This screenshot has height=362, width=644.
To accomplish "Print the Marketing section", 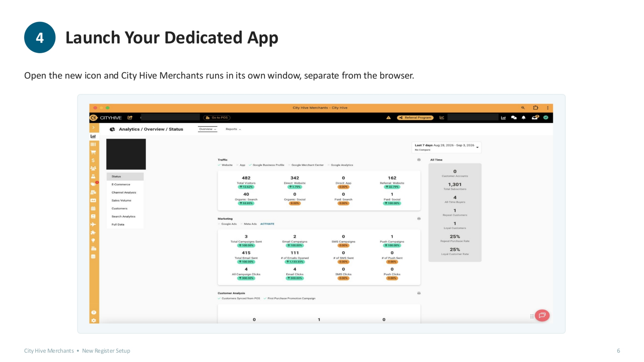I will coord(419,219).
